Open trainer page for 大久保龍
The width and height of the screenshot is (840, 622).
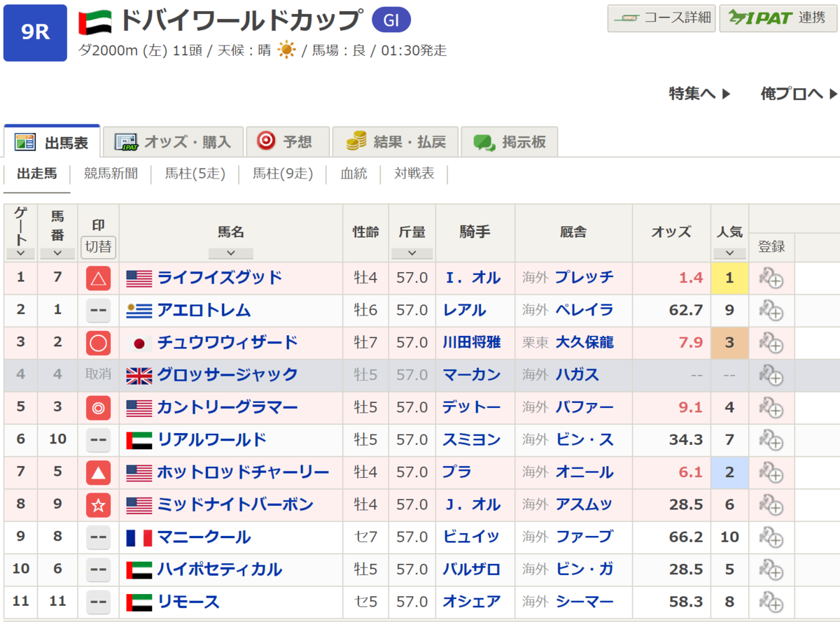(x=584, y=342)
